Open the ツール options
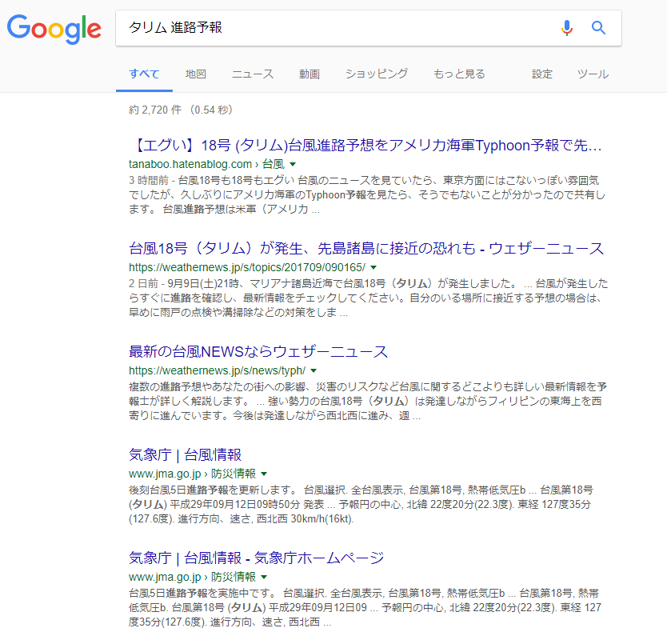 coord(593,74)
